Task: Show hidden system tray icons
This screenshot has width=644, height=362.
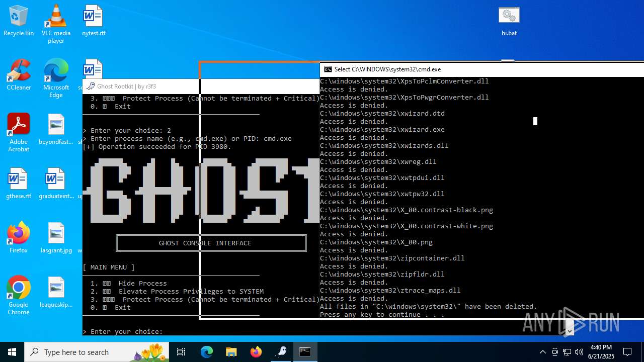Action: [542, 352]
